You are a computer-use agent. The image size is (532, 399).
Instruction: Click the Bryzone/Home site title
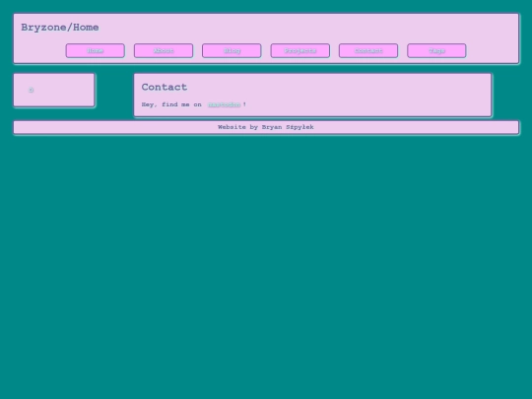60,28
